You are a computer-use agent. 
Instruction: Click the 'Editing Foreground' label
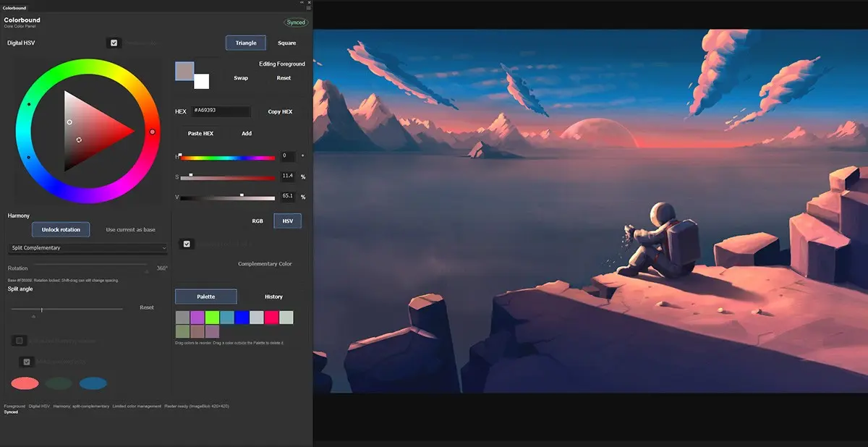pos(282,64)
